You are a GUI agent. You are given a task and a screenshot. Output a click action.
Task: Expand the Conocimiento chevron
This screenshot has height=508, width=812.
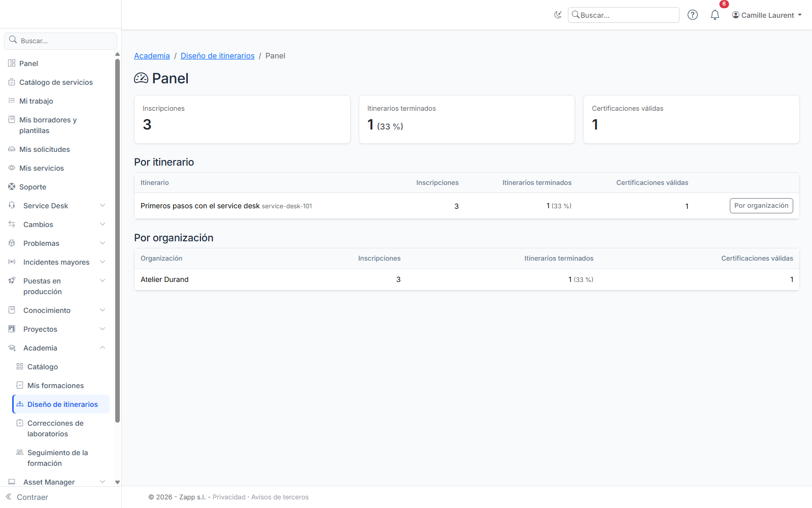(103, 310)
